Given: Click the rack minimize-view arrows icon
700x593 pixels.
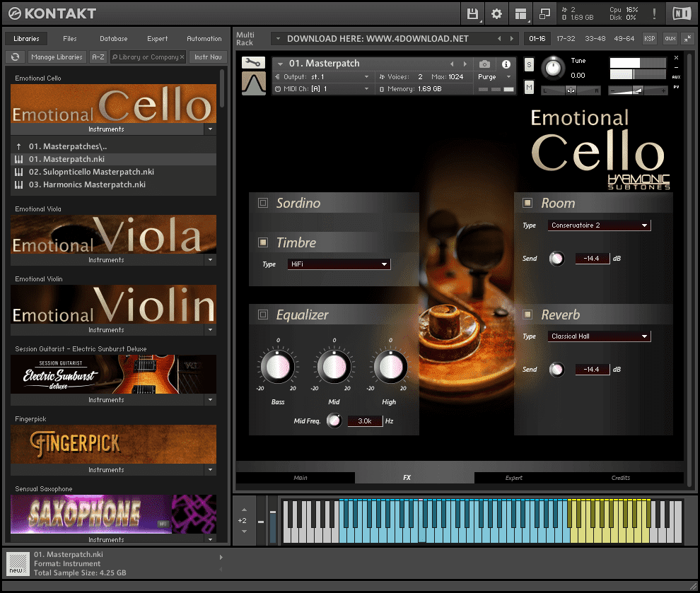Looking at the screenshot, I should [x=544, y=13].
